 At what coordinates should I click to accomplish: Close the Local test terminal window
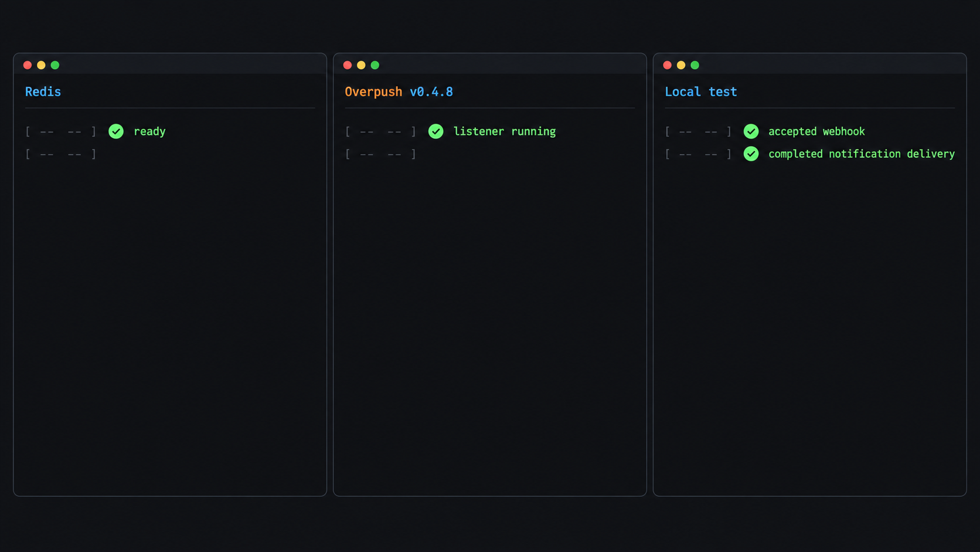click(x=667, y=65)
